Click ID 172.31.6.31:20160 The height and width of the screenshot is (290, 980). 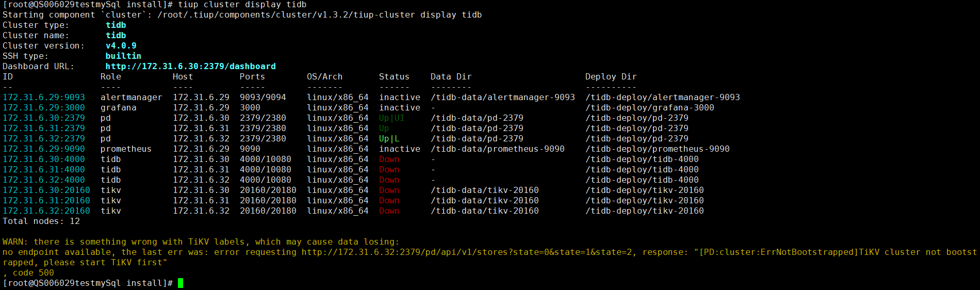(x=46, y=201)
